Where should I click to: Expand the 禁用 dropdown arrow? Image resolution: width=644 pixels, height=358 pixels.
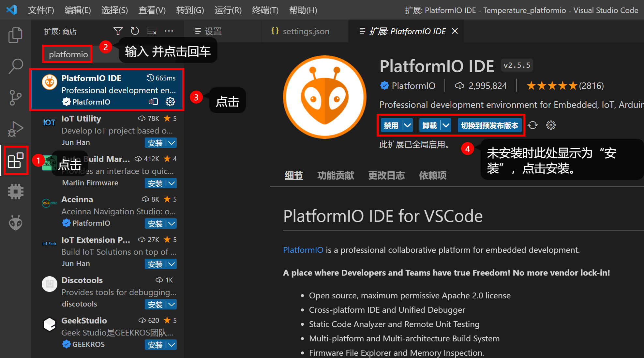[x=407, y=125]
